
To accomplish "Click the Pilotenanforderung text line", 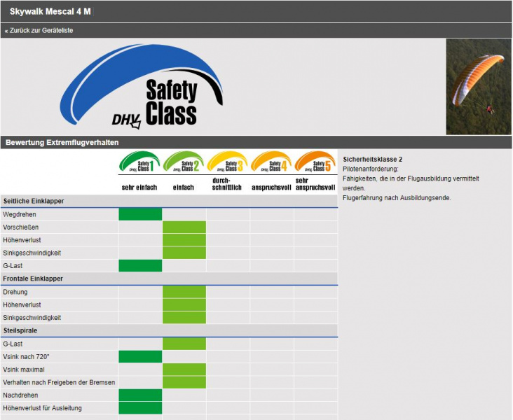I will pyautogui.click(x=371, y=169).
